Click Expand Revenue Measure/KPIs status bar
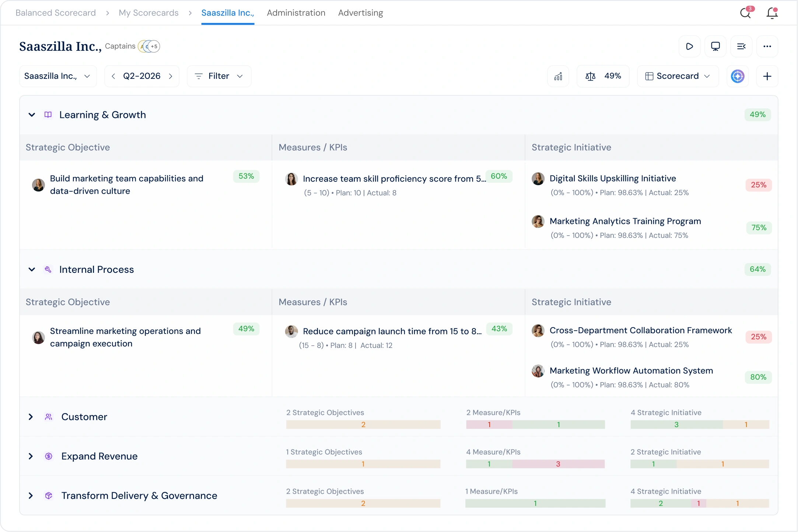 pos(535,464)
